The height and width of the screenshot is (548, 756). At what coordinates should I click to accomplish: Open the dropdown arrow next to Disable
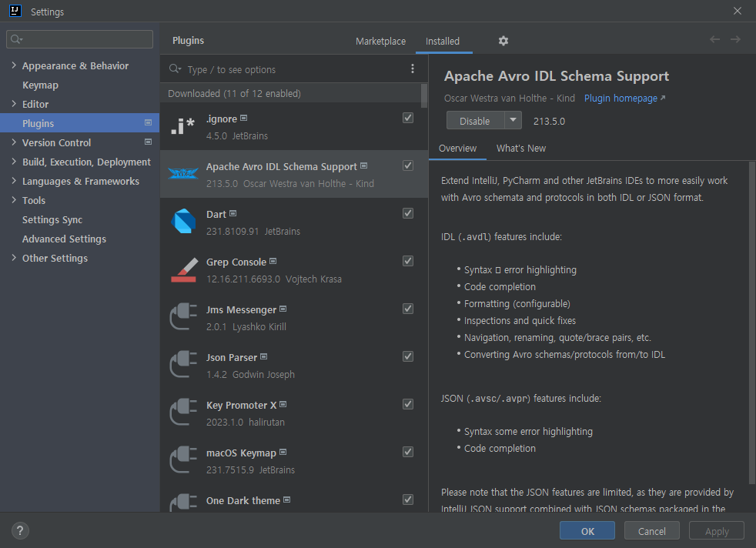pos(513,121)
